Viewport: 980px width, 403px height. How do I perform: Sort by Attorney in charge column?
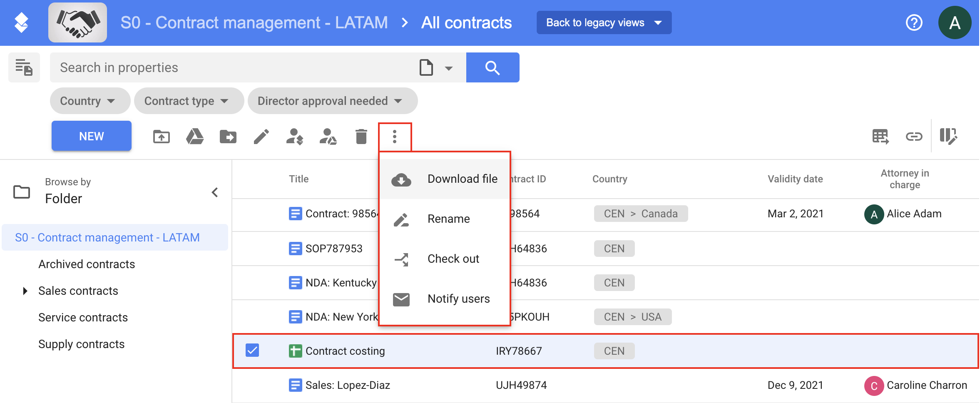click(905, 179)
